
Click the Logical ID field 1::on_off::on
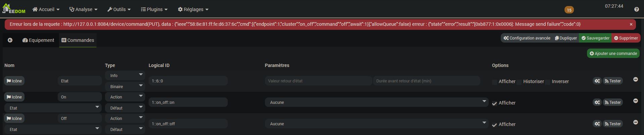188,103
